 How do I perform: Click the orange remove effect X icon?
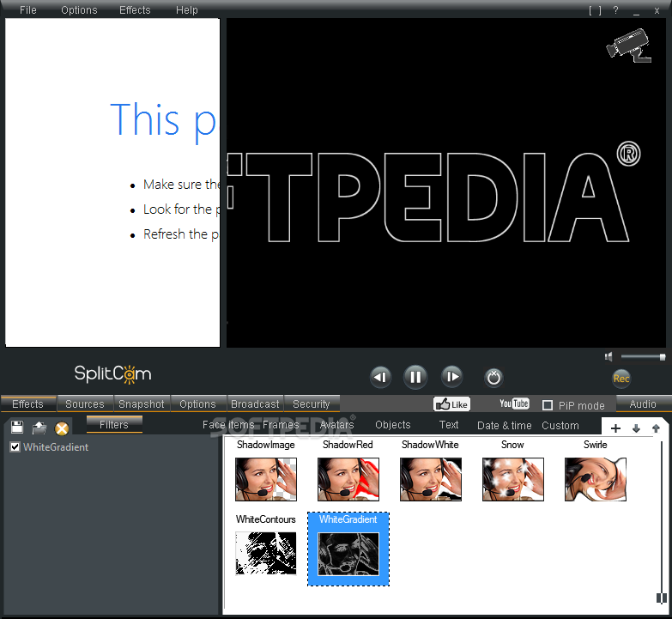pyautogui.click(x=62, y=428)
